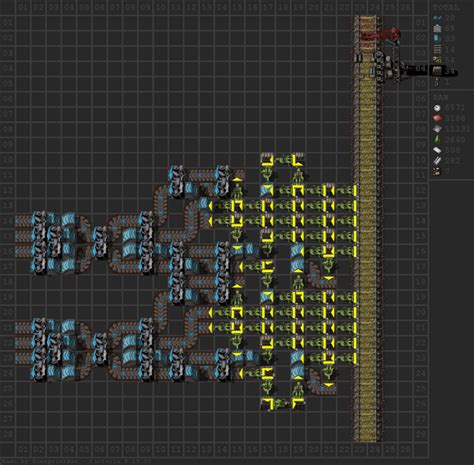Click the inserter icon beside count 54
This screenshot has width=474, height=465.
[437, 60]
